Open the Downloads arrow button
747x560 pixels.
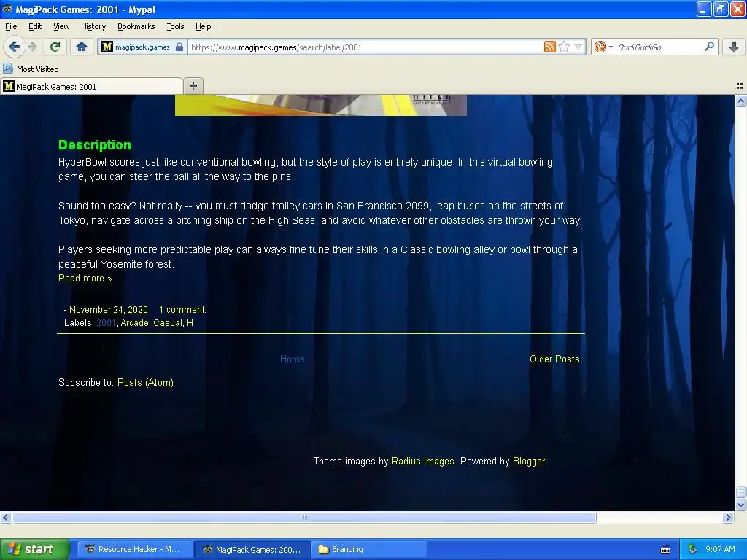coord(734,47)
